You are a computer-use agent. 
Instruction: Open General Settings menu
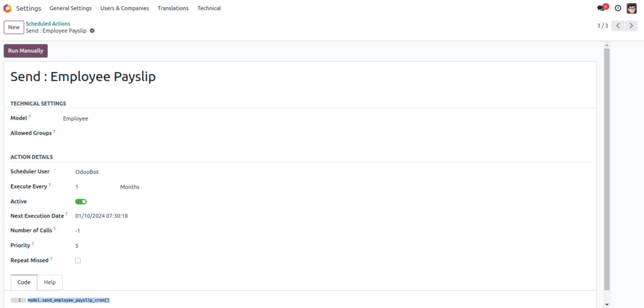(70, 8)
